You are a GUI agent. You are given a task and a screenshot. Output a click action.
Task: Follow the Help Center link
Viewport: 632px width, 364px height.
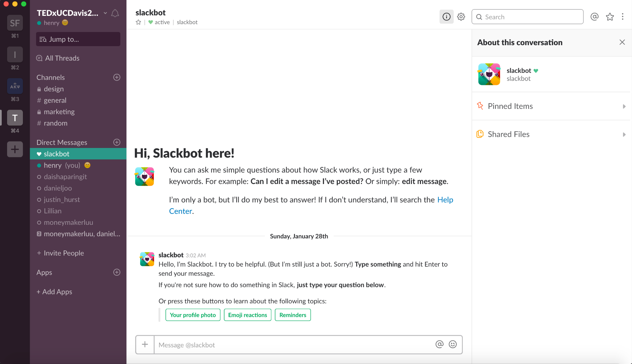point(445,200)
